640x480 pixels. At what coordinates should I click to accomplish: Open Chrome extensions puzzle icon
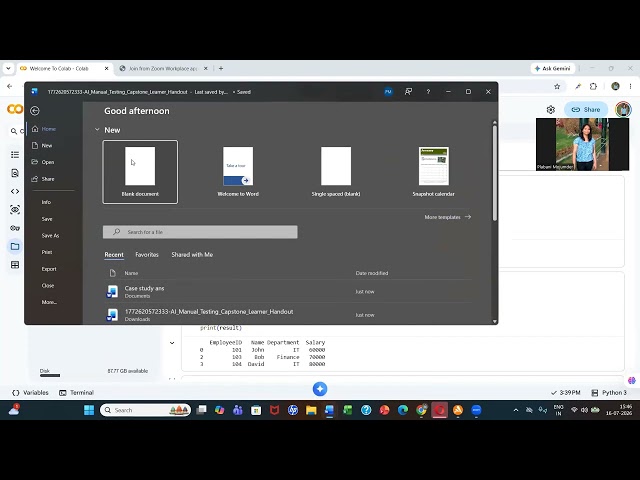point(593,87)
